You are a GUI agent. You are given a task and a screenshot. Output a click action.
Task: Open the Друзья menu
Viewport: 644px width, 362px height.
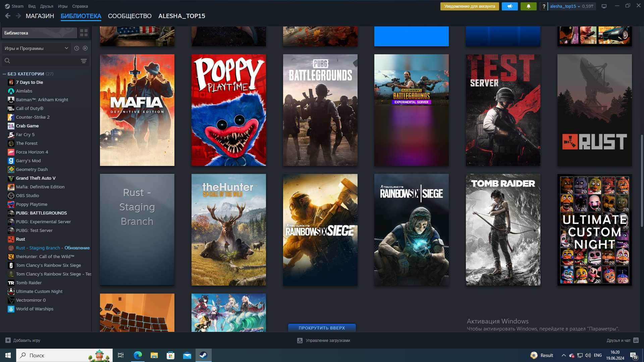coord(47,6)
